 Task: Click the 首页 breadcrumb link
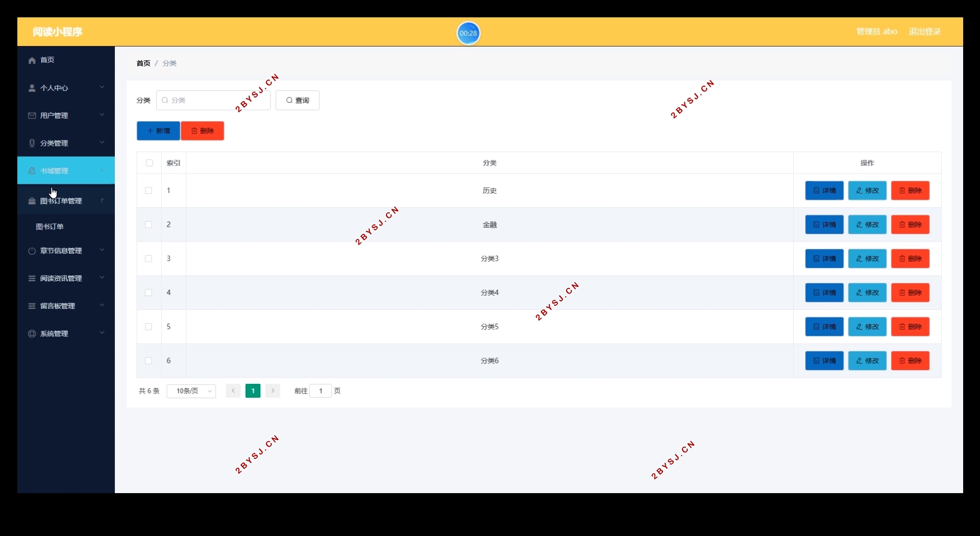143,63
